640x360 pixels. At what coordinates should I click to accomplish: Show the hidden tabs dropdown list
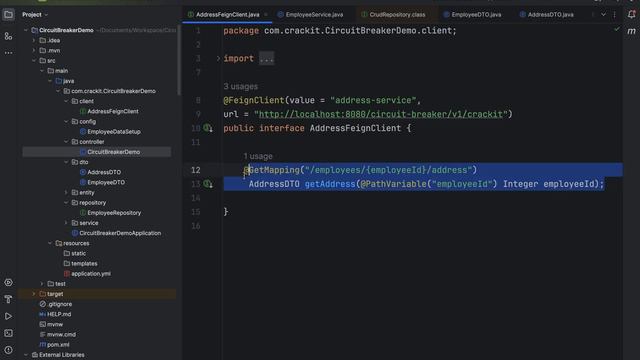603,15
